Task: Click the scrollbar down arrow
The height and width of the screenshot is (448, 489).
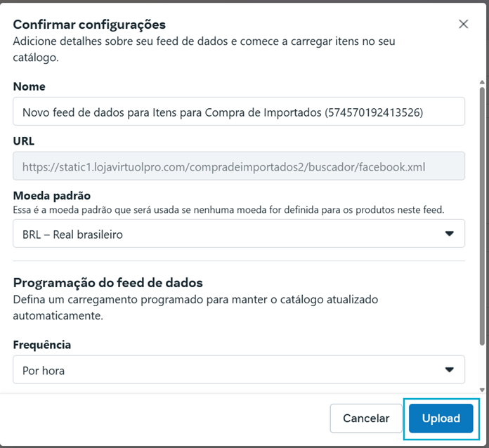Action: 482,390
